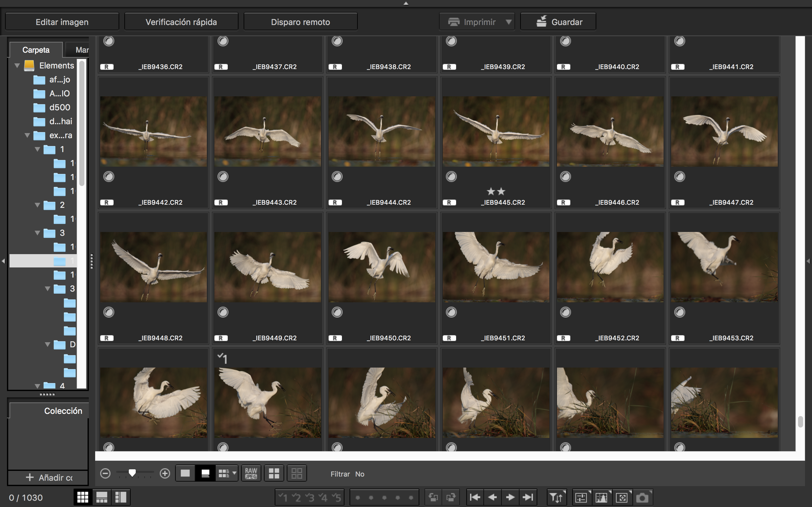Click the select-all dashed grid icon
Image resolution: width=812 pixels, height=507 pixels.
[297, 473]
